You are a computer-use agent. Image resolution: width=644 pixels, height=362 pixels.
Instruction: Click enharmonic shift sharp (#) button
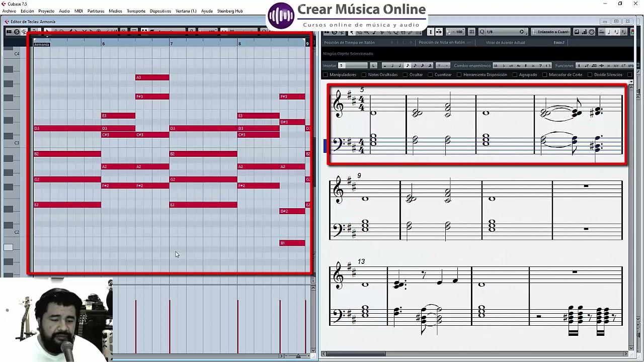click(x=526, y=65)
